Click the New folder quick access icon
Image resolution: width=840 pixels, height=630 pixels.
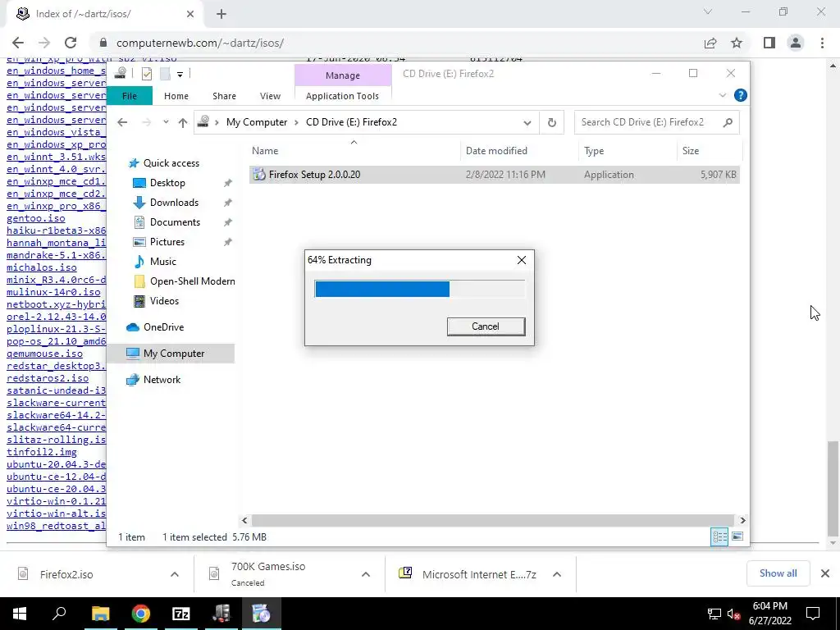[x=165, y=74]
